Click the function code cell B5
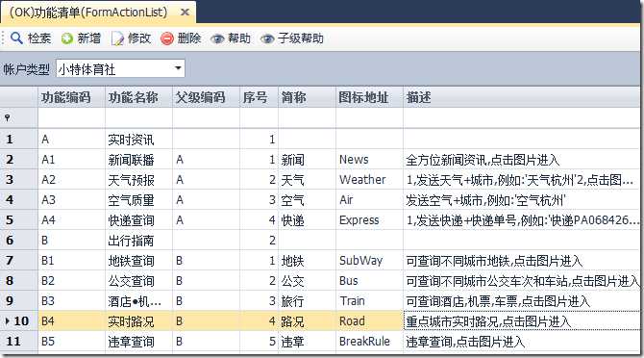The width and height of the screenshot is (644, 358). (x=71, y=341)
